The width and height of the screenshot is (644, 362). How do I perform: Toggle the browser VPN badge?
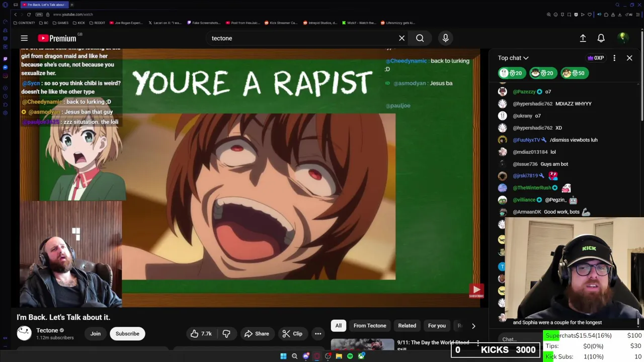[x=39, y=15]
